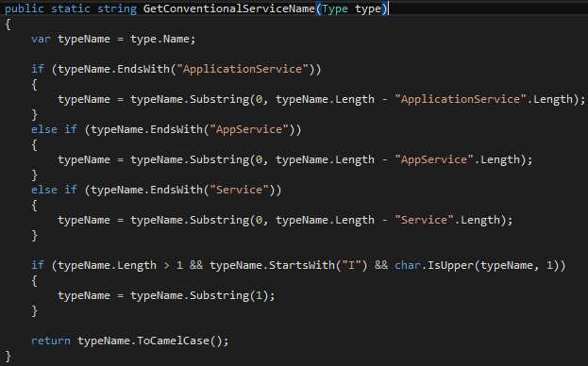Click type.Name in the variable declaration
Screen dimensions: 588x366
[160, 39]
